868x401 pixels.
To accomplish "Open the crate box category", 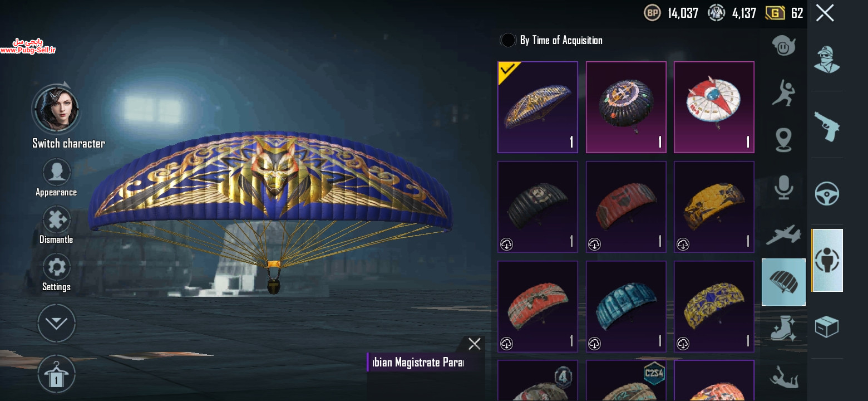I will point(826,326).
